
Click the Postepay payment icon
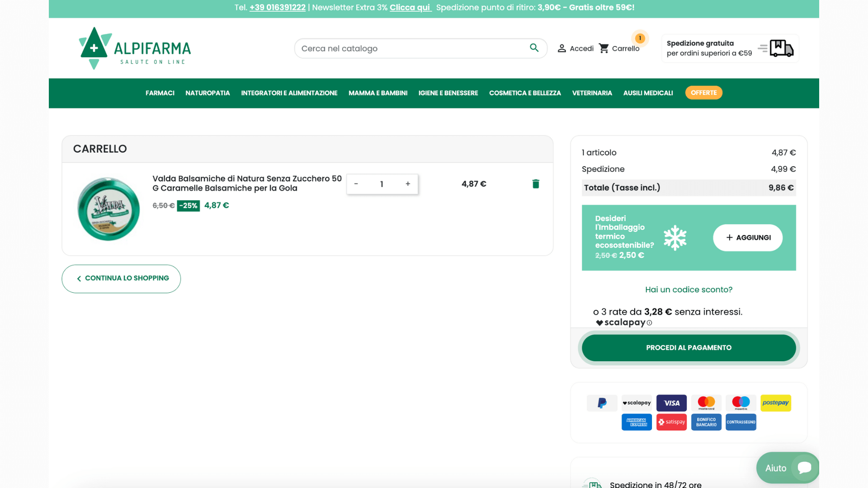tap(776, 403)
